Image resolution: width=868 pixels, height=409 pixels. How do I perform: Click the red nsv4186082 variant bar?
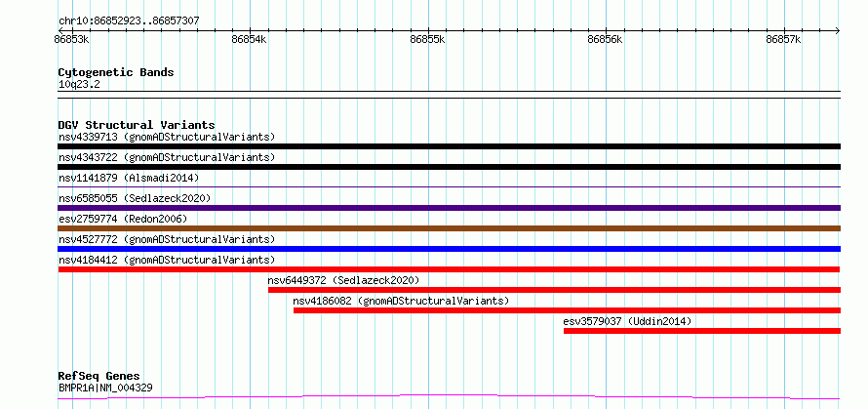567,310
